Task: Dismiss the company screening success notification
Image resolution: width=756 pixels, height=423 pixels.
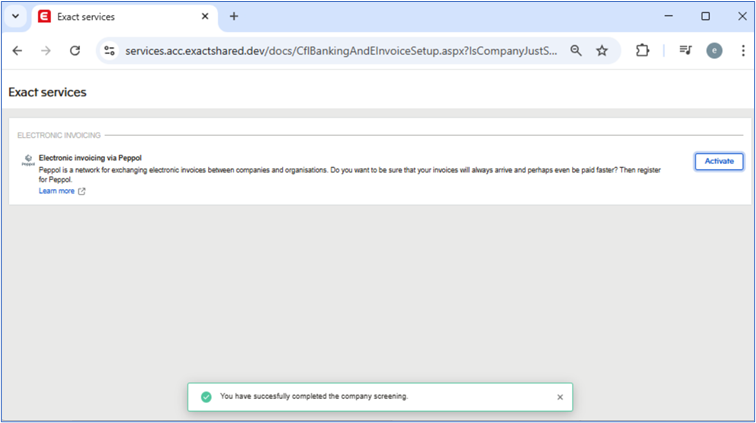Action: click(x=560, y=397)
